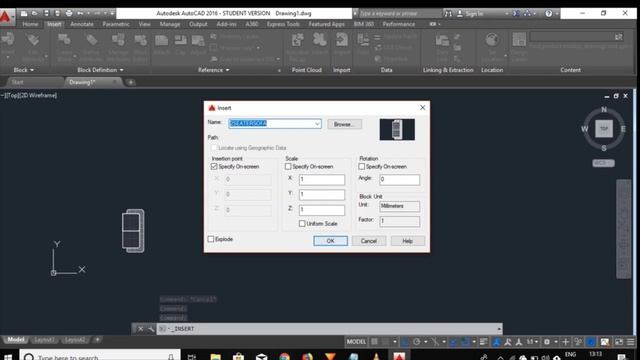Switch to Layout1 tab

tap(44, 340)
